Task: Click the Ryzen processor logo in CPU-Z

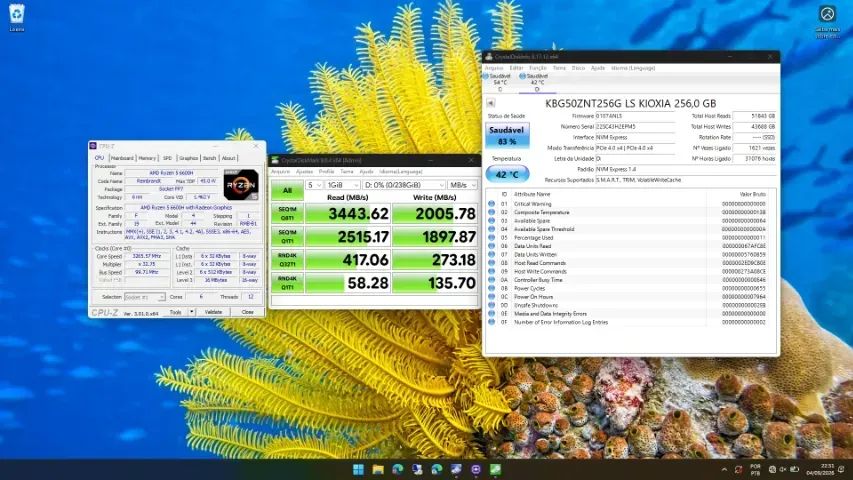Action: coord(241,184)
